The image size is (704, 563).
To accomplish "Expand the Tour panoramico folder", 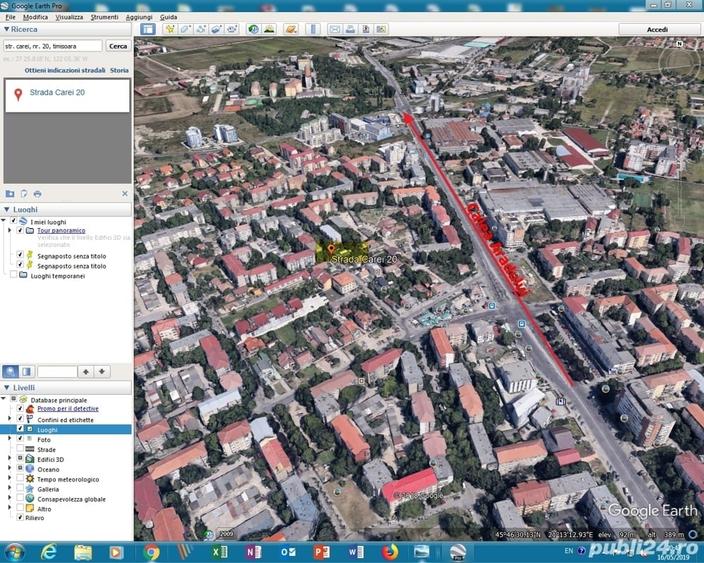I will tap(9, 230).
